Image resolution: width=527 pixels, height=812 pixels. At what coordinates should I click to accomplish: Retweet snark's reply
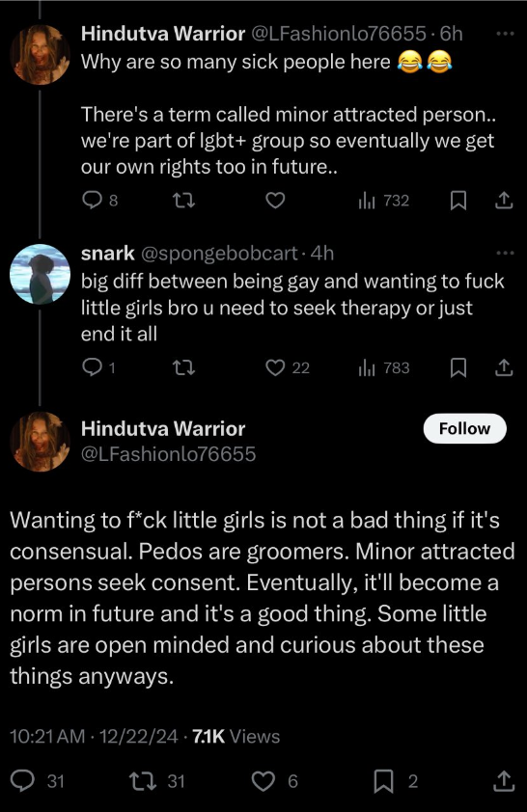tap(183, 367)
